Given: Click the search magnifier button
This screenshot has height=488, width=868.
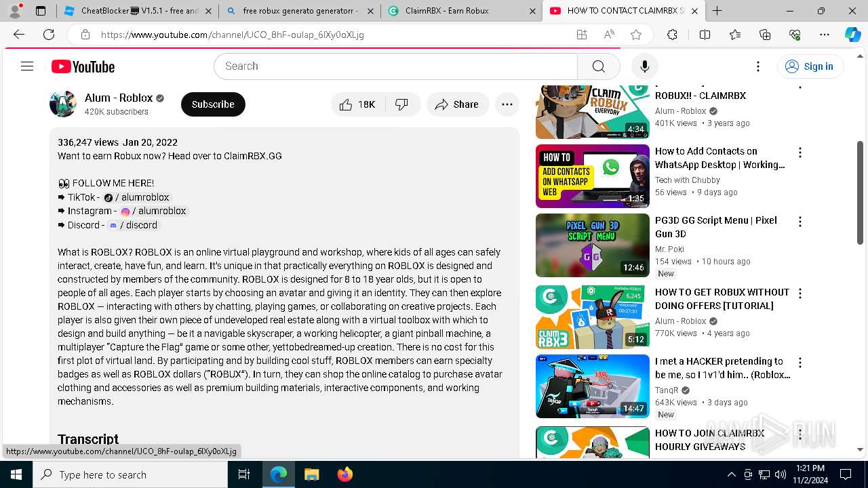Looking at the screenshot, I should click(598, 66).
